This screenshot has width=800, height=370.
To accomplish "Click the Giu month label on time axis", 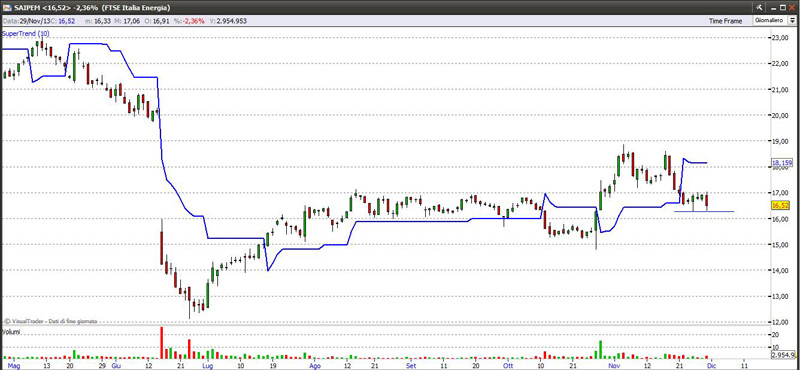I will [x=116, y=366].
